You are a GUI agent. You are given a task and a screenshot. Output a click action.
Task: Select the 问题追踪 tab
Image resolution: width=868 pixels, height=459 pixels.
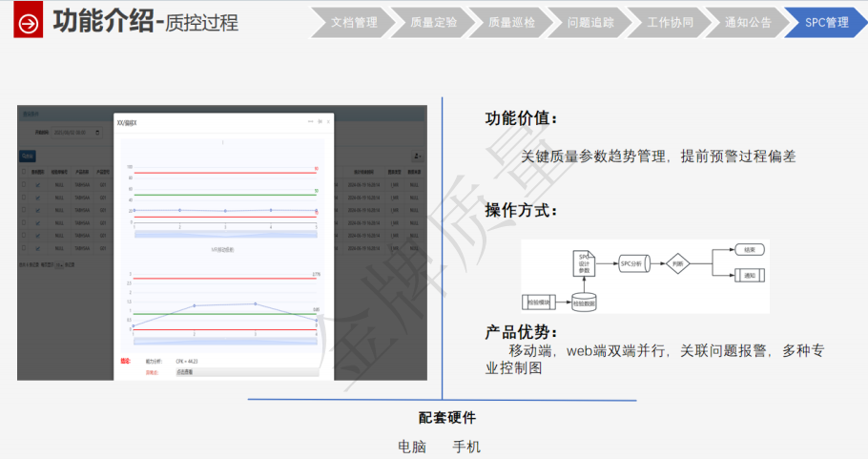point(590,23)
